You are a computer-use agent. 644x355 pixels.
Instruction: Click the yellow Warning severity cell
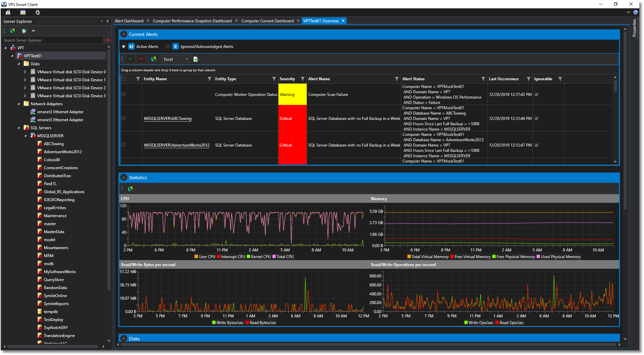(292, 95)
